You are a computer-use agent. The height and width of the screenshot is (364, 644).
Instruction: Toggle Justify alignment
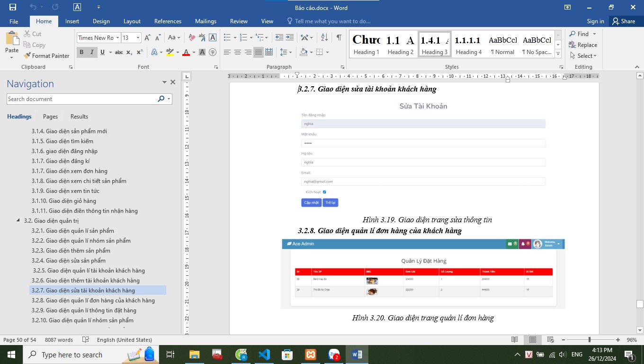pyautogui.click(x=258, y=52)
